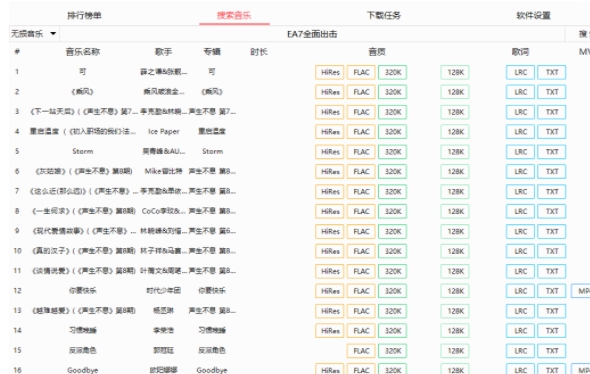The image size is (590, 374).
Task: Download FLAC for 你要快乐
Action: 361,291
